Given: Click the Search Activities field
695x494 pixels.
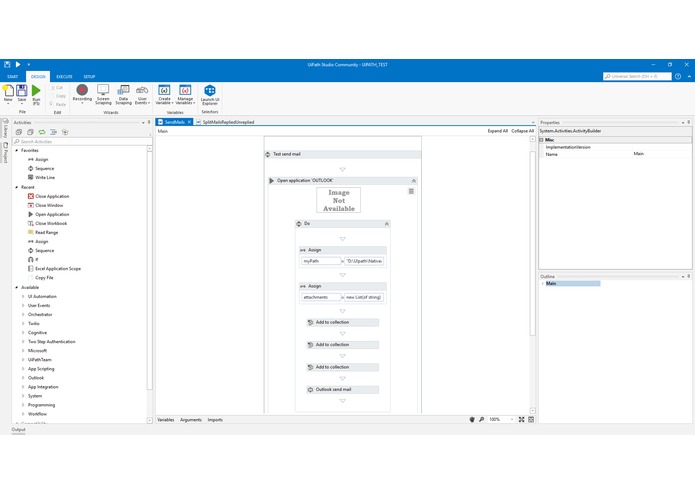Looking at the screenshot, I should tap(82, 142).
